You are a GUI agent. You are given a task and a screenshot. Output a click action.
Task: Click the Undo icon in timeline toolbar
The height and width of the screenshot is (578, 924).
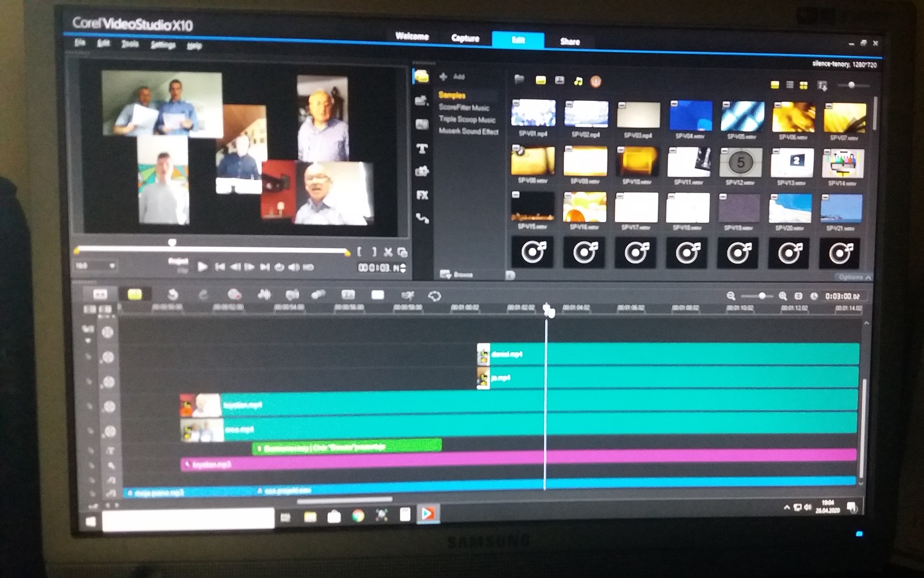click(173, 295)
